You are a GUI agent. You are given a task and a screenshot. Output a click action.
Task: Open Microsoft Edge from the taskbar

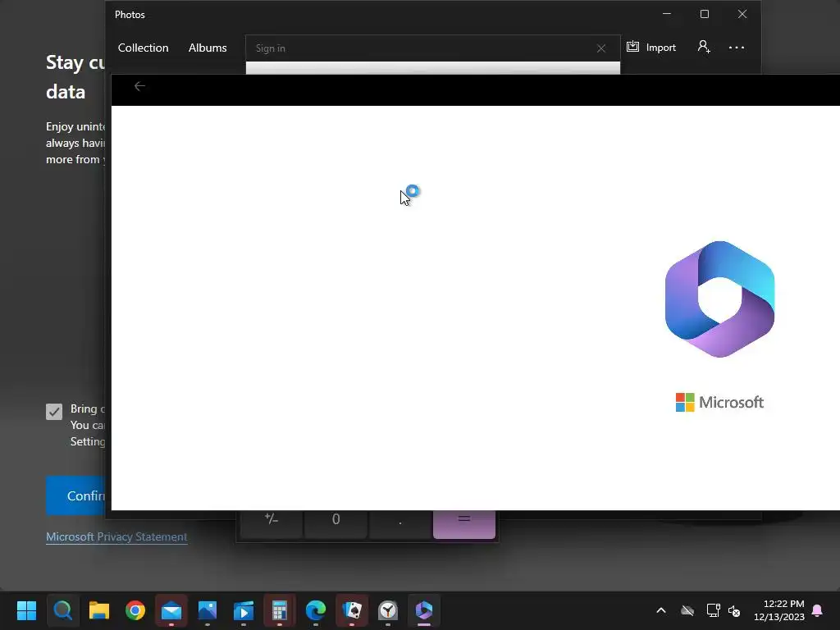click(316, 610)
